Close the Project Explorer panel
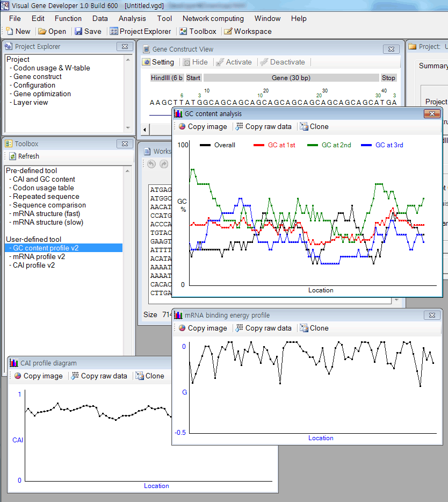This screenshot has width=448, height=502. click(125, 47)
